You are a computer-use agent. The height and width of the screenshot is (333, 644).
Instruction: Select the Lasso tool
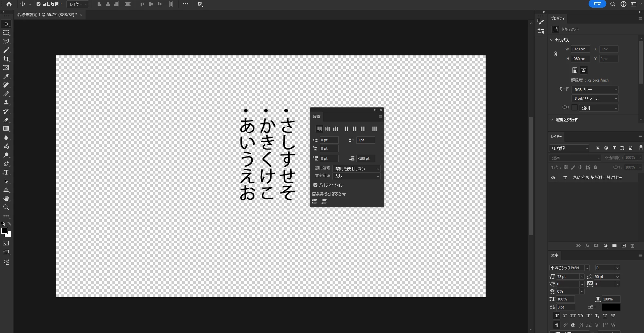pyautogui.click(x=6, y=42)
